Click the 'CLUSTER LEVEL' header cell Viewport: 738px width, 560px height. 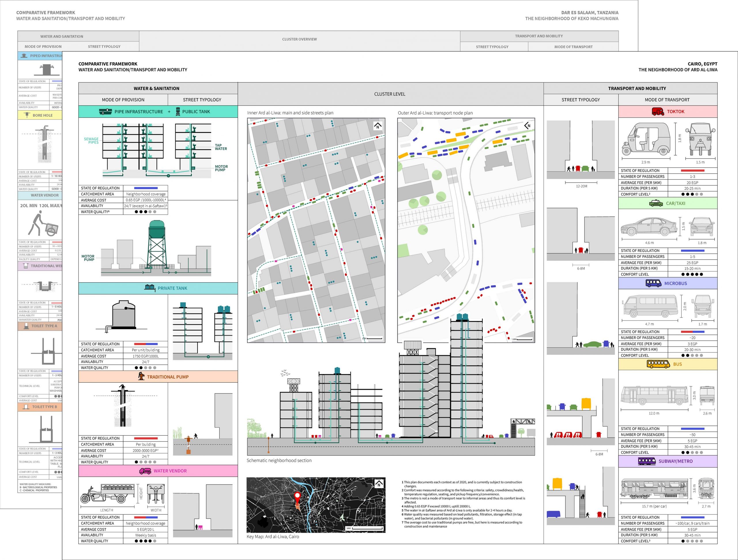(391, 94)
